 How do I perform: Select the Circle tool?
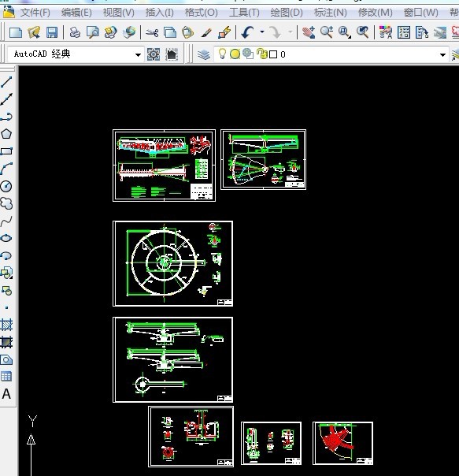pyautogui.click(x=6, y=186)
